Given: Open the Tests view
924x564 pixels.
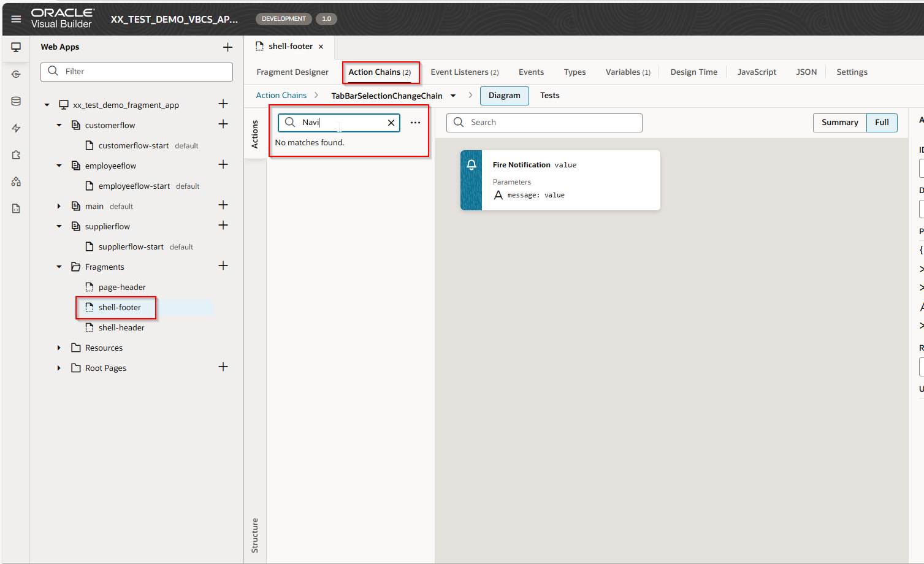Looking at the screenshot, I should [549, 96].
